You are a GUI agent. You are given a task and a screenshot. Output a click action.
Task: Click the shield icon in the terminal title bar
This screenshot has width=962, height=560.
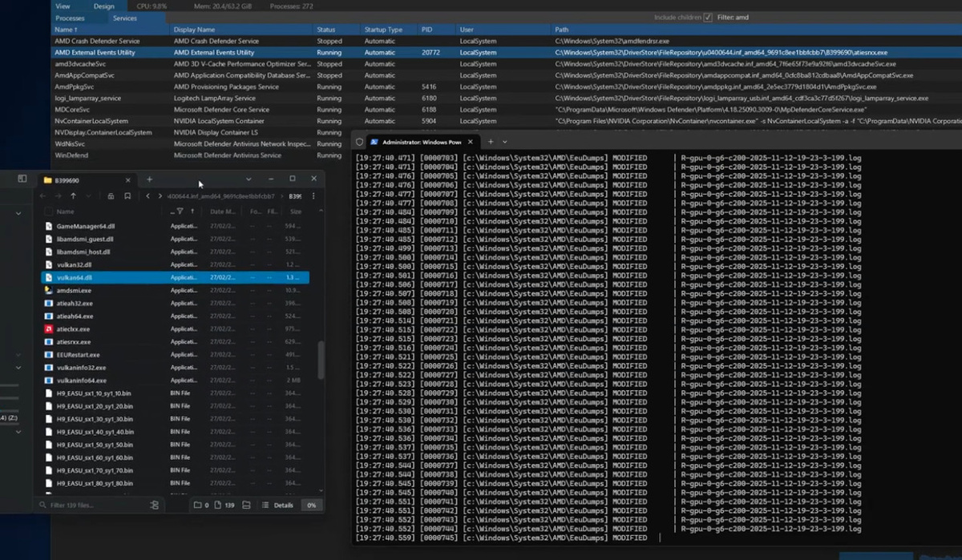point(360,141)
